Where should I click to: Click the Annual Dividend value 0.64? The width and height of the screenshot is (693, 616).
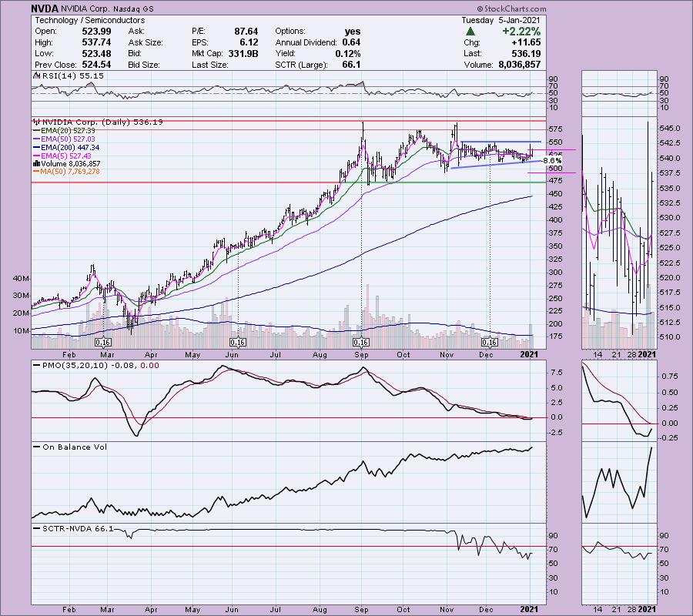351,42
